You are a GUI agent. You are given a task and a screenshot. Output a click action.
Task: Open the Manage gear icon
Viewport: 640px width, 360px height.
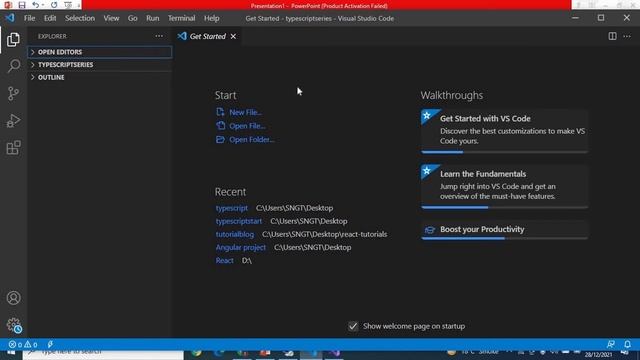[x=13, y=325]
